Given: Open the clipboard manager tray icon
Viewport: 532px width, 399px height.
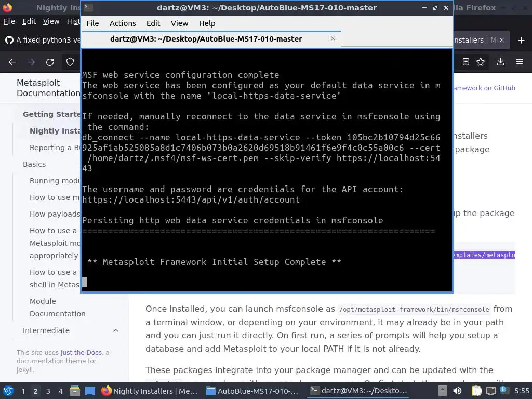Looking at the screenshot, I should click(476, 391).
